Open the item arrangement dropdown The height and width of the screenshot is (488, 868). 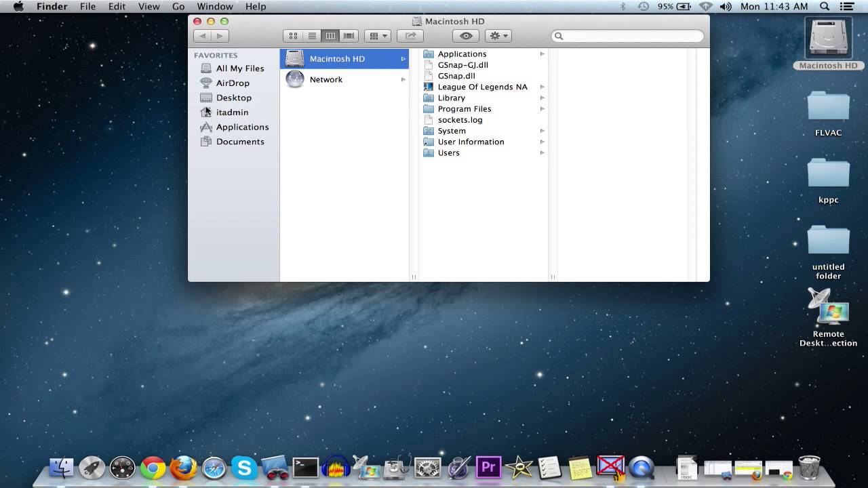coord(377,36)
